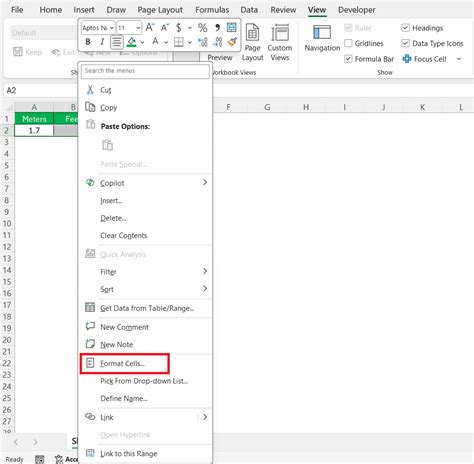Viewport: 474px width, 464px height.
Task: Open the Page Layout view icon
Action: pyautogui.click(x=252, y=42)
